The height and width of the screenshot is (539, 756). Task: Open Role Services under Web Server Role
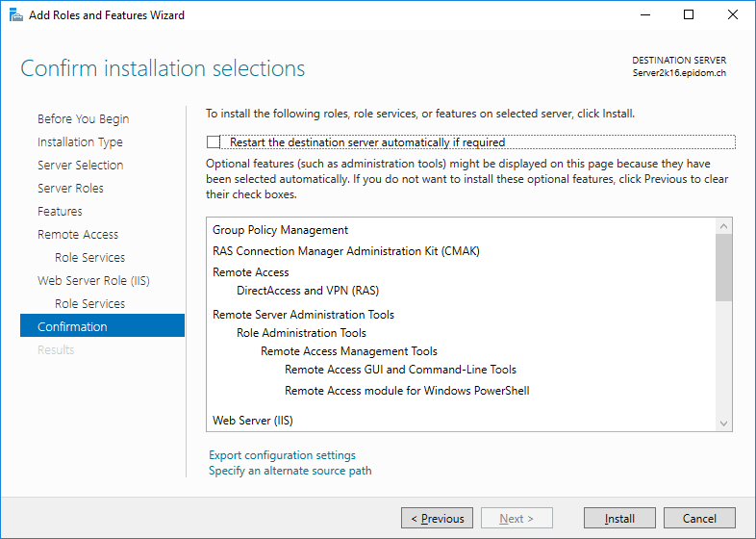[x=89, y=304]
